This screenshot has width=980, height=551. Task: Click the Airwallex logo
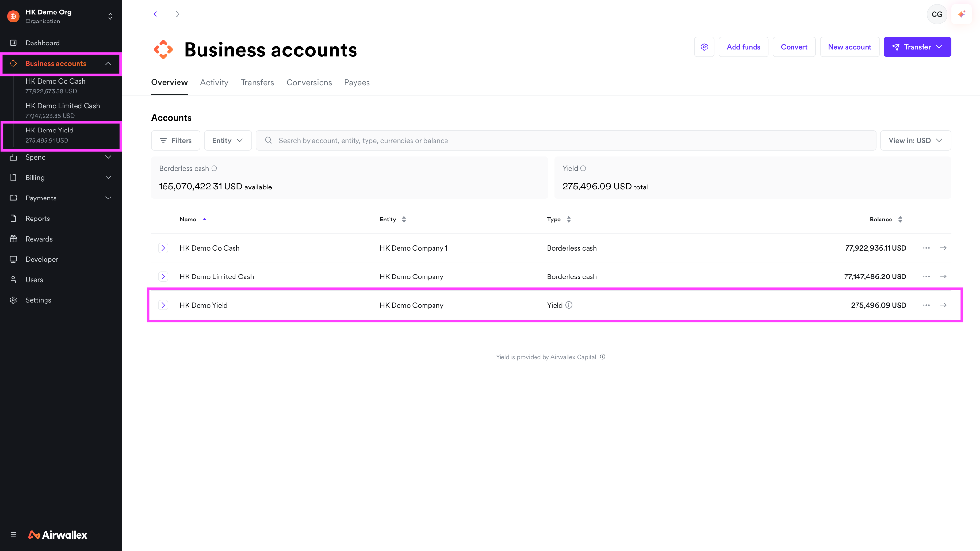click(x=57, y=535)
